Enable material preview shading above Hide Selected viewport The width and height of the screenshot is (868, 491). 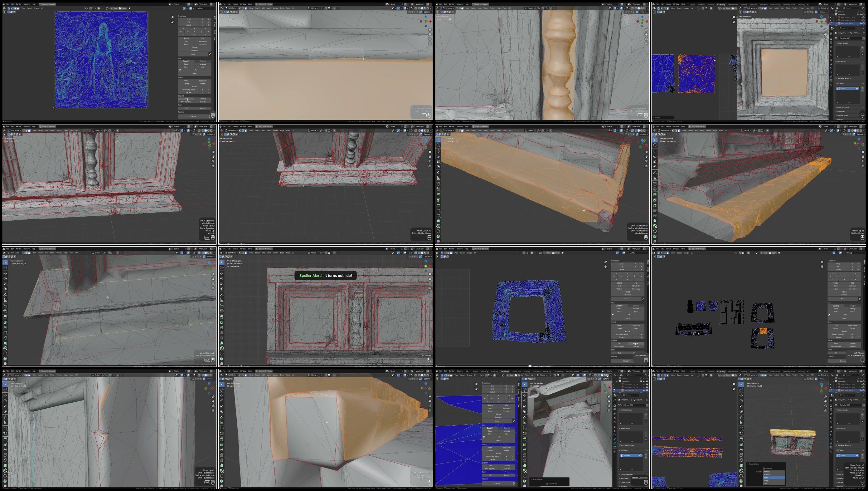(x=605, y=375)
